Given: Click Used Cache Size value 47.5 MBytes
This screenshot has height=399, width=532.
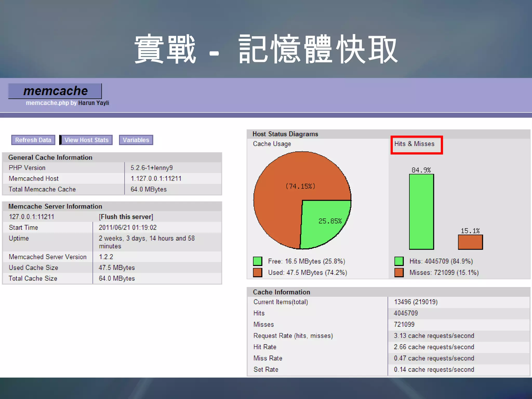Looking at the screenshot, I should (117, 268).
